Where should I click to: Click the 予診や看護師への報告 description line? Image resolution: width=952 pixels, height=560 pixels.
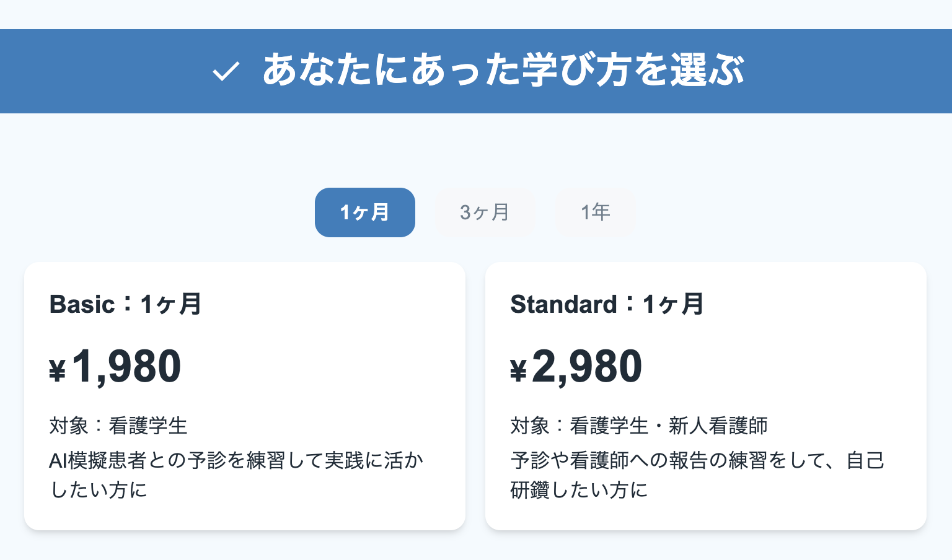(697, 460)
